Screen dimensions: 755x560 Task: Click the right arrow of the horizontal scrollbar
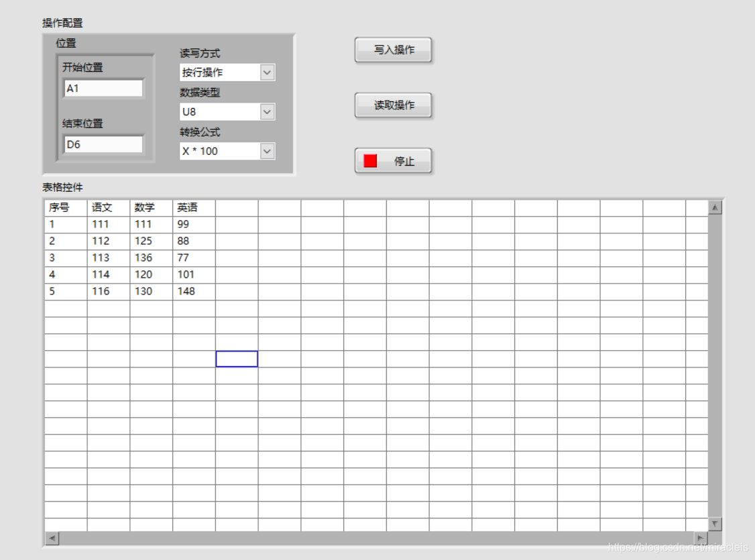pos(701,538)
